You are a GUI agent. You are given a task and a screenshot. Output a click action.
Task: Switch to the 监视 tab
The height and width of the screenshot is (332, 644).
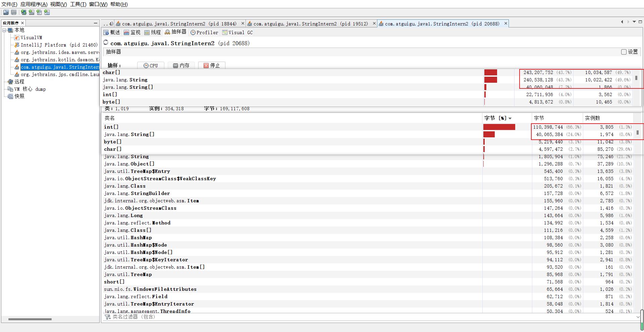[132, 32]
